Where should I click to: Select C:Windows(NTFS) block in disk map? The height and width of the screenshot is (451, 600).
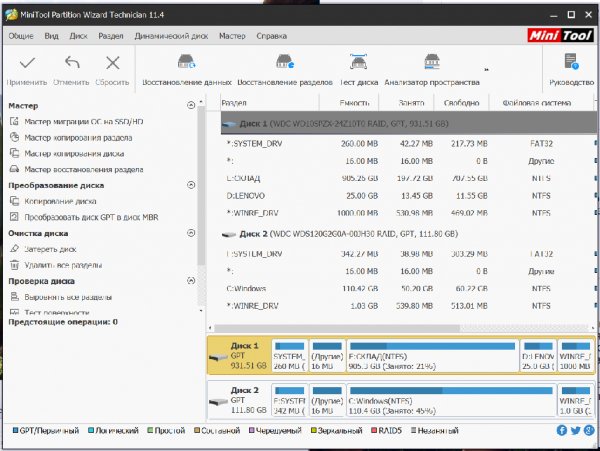tap(452, 400)
